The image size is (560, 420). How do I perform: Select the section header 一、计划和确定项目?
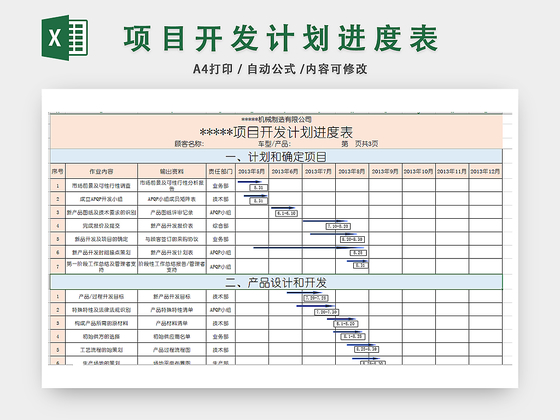276,156
